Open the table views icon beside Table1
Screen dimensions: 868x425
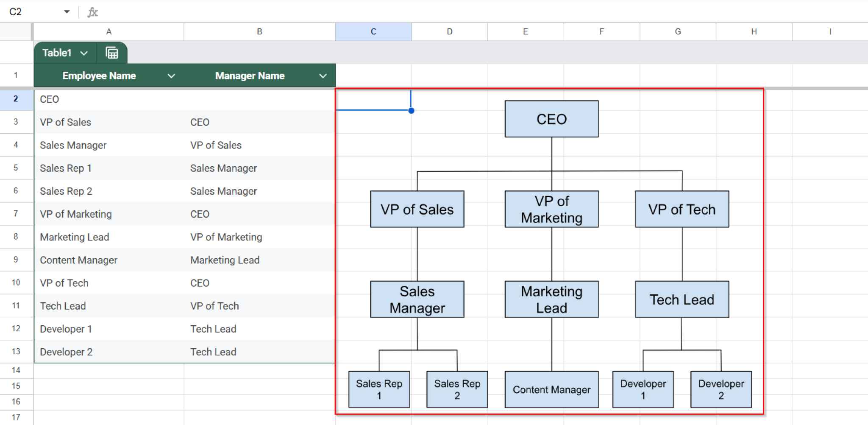click(112, 53)
